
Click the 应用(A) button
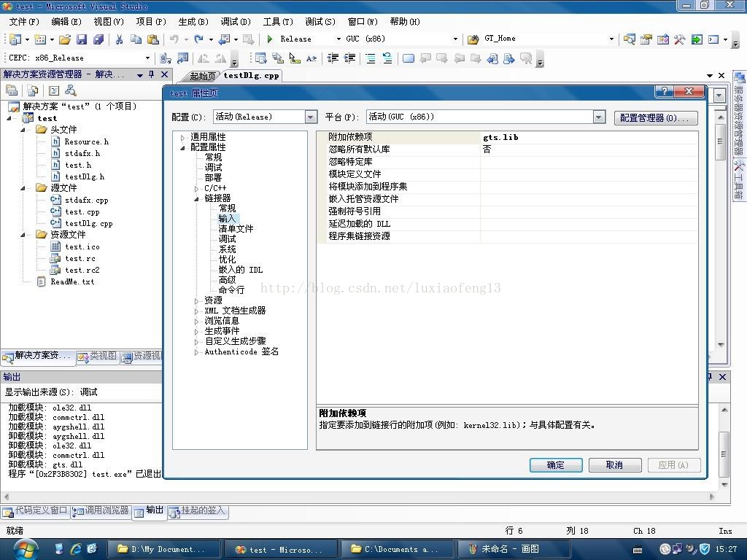pyautogui.click(x=673, y=464)
